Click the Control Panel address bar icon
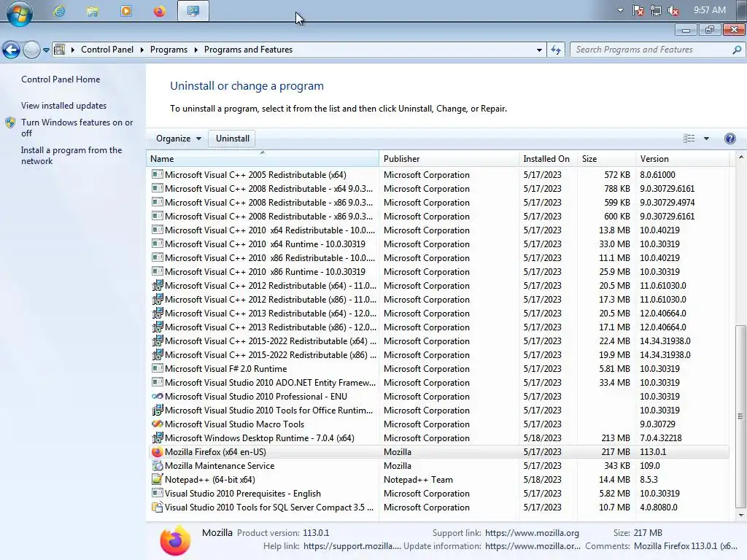 [60, 50]
